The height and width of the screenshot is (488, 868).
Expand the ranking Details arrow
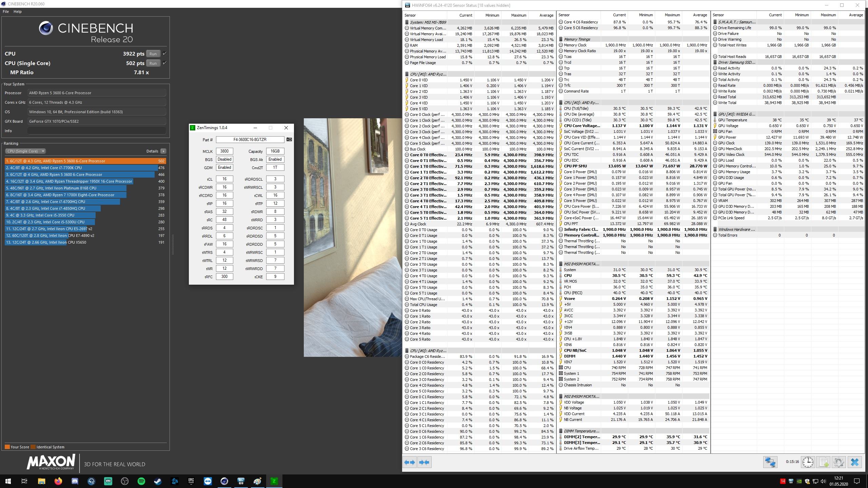pyautogui.click(x=163, y=151)
